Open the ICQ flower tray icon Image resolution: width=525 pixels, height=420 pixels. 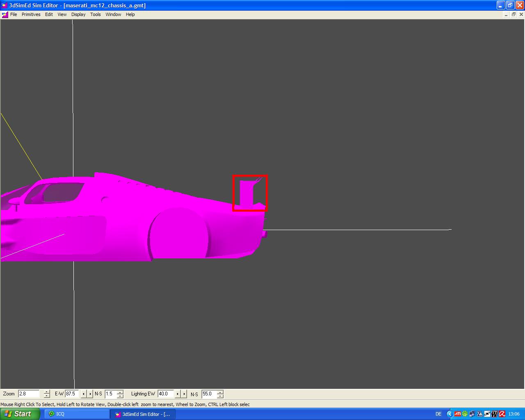(465, 414)
